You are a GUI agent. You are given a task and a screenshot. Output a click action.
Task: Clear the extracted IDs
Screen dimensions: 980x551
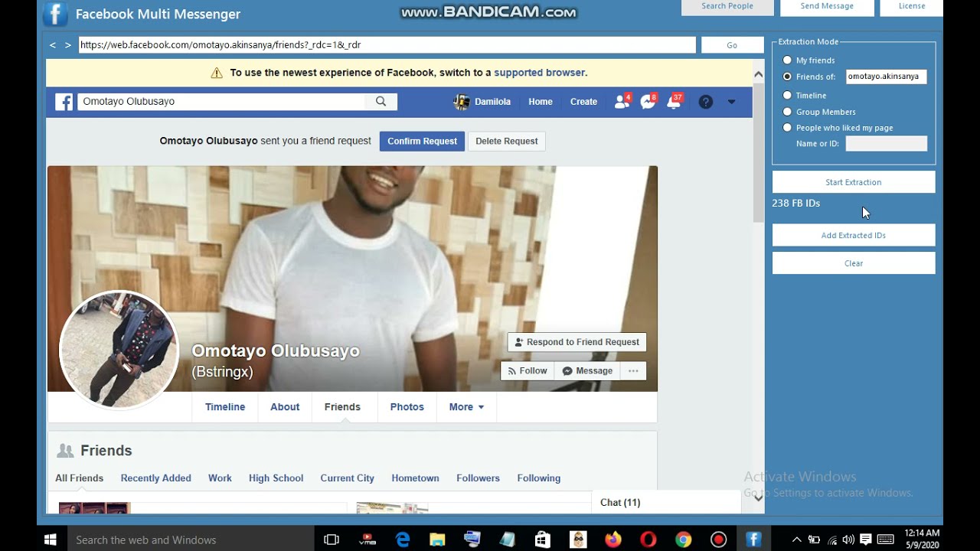854,263
